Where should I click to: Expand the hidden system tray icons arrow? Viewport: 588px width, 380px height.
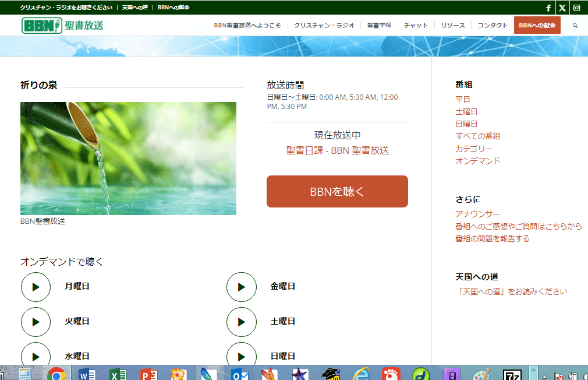pos(544,377)
